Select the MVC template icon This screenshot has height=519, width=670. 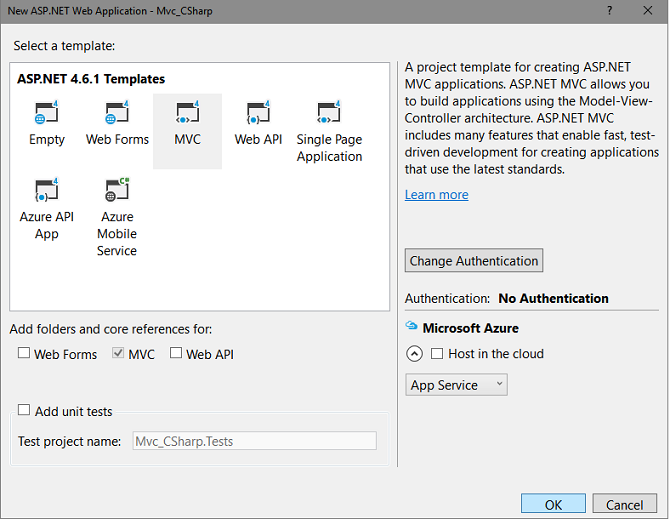pos(187,112)
